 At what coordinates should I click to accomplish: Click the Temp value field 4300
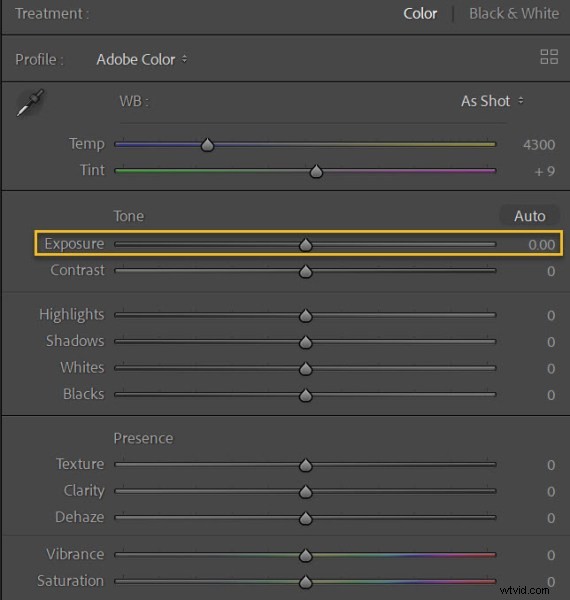click(x=539, y=145)
